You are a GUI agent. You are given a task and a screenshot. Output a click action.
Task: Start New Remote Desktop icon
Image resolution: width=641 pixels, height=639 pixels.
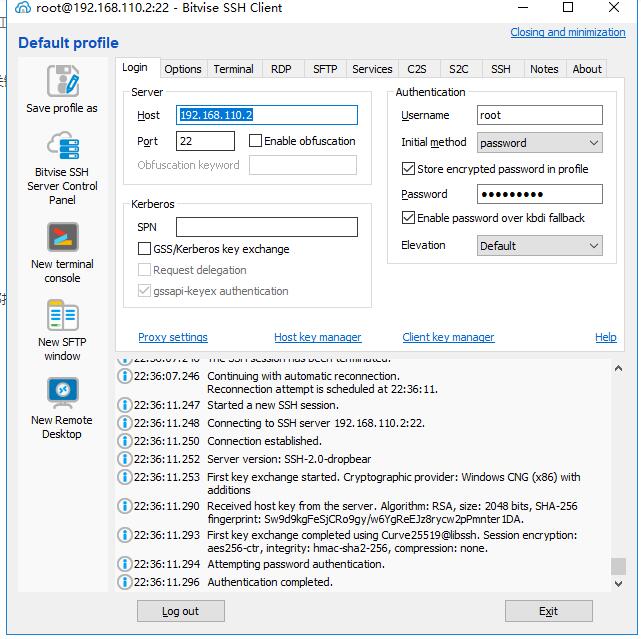coord(62,393)
